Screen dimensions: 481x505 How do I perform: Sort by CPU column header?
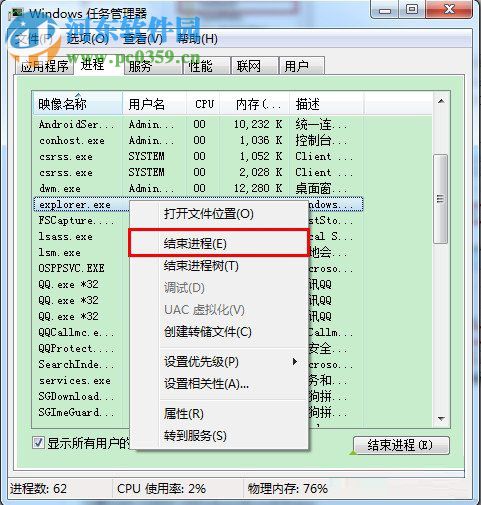[203, 104]
